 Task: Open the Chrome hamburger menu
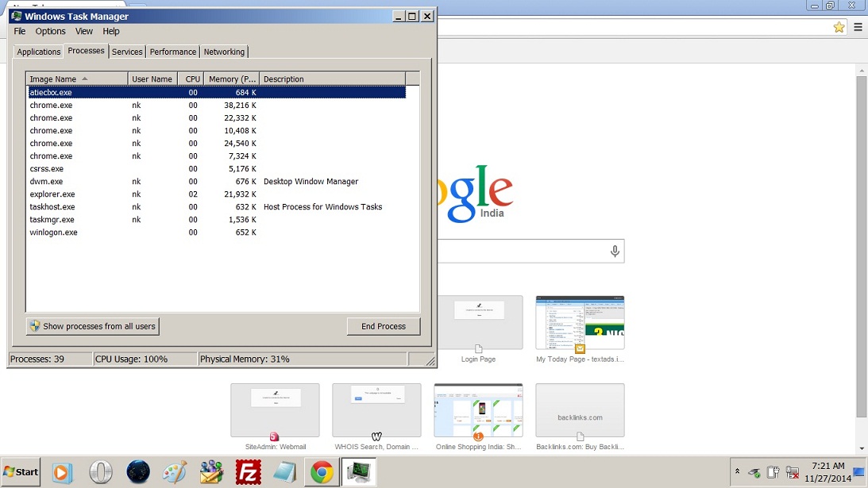coord(858,27)
